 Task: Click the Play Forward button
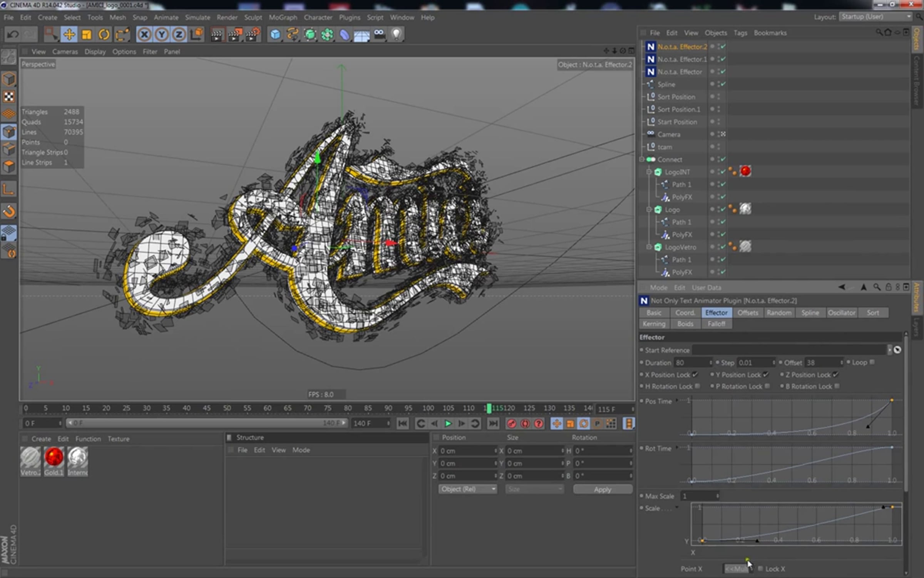pyautogui.click(x=448, y=423)
